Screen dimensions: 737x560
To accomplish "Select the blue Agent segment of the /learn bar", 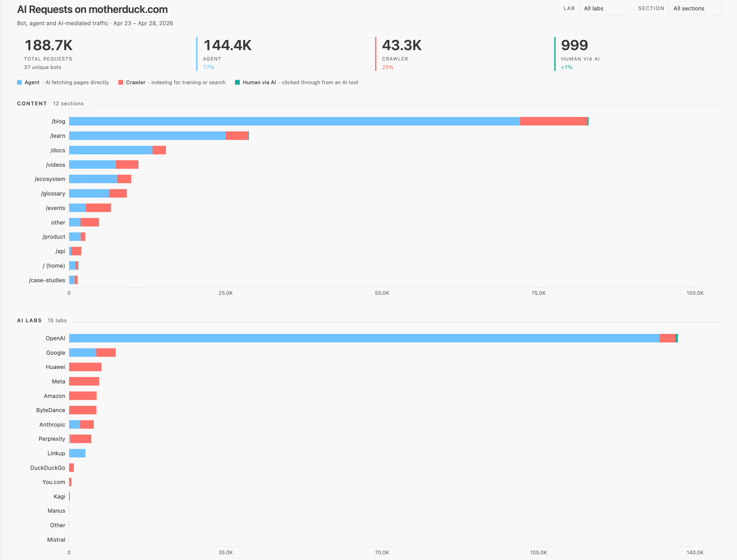I will coord(147,136).
